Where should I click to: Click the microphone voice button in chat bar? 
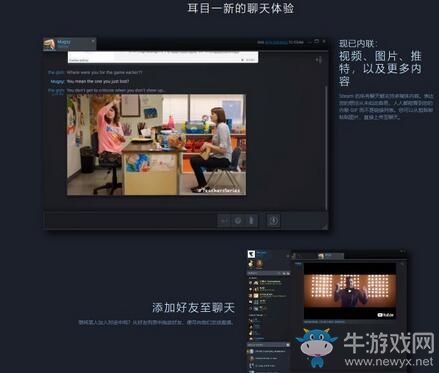[251, 221]
